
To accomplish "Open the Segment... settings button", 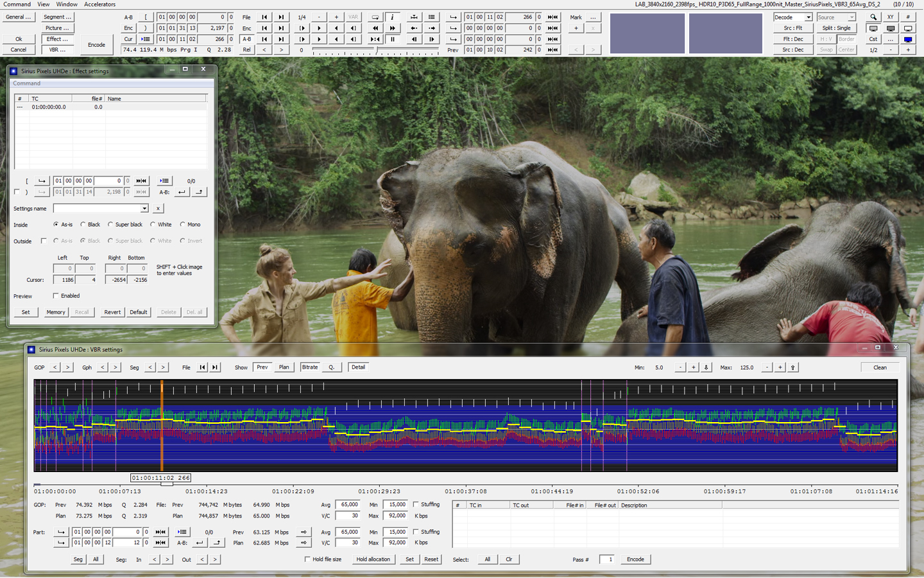I will pyautogui.click(x=58, y=17).
